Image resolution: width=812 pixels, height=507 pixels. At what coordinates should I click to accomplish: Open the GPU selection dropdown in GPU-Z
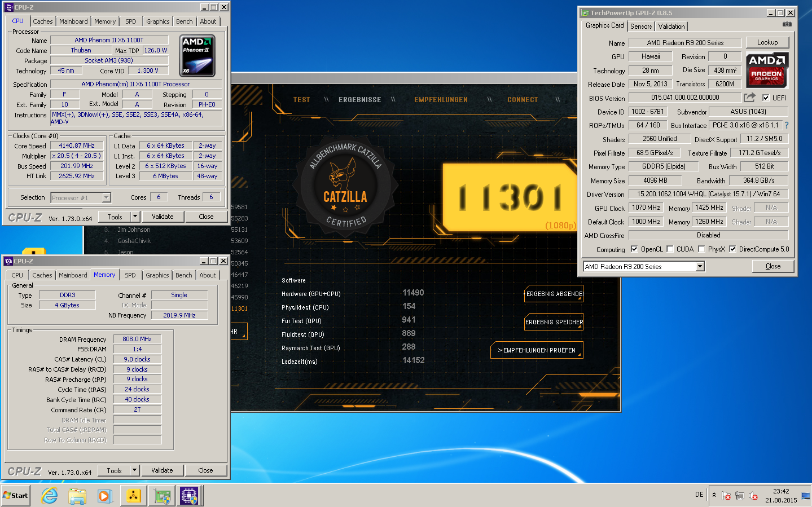(700, 266)
